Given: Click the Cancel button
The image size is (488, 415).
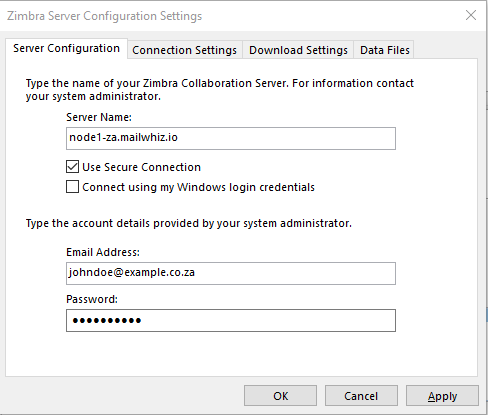Looking at the screenshot, I should point(361,396).
